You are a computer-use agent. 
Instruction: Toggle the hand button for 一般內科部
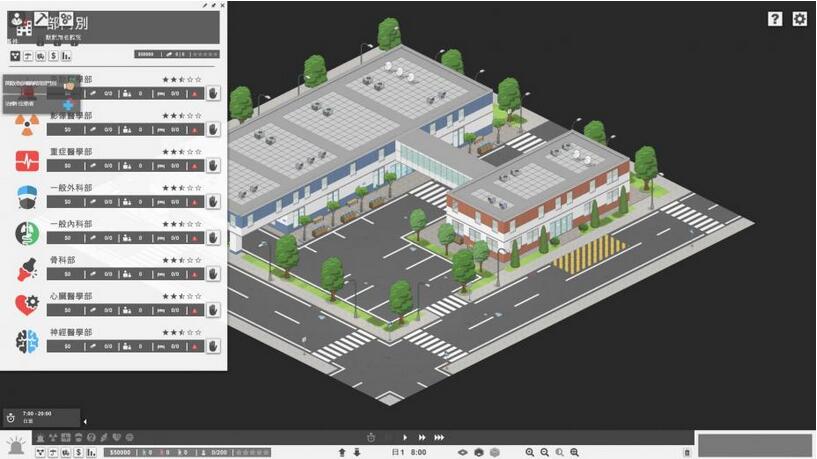212,237
